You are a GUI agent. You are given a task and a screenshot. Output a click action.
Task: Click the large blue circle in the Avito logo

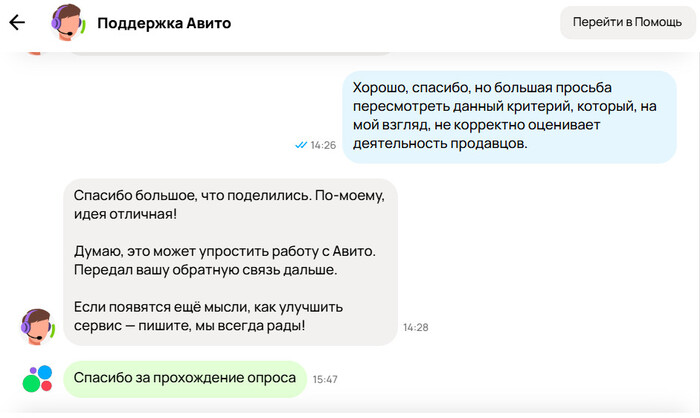[x=42, y=384]
